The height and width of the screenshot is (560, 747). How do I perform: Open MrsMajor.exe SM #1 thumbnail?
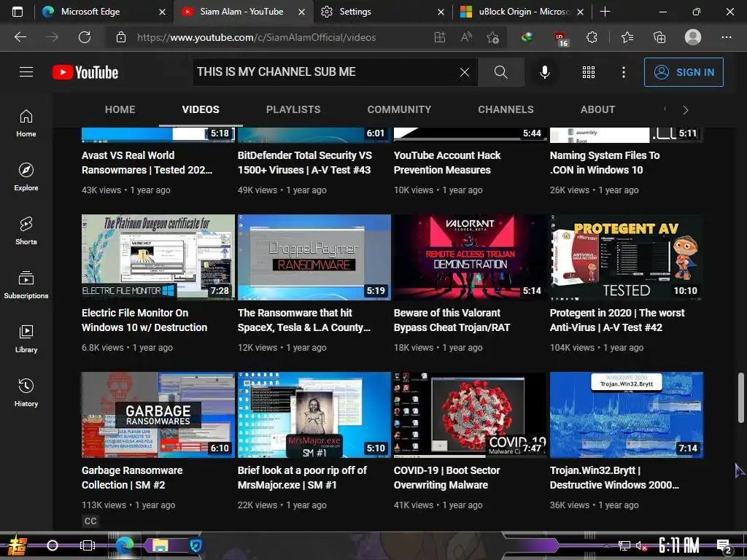coord(314,415)
